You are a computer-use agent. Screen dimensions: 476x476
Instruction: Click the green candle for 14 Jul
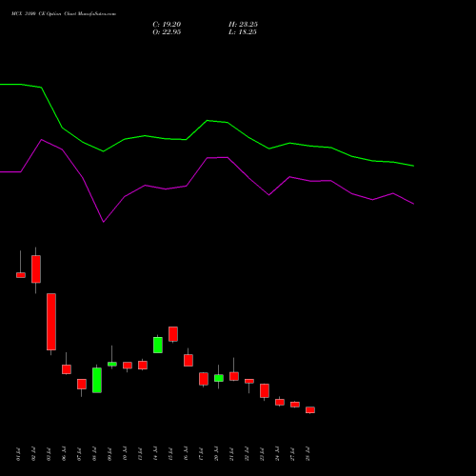pos(158,345)
